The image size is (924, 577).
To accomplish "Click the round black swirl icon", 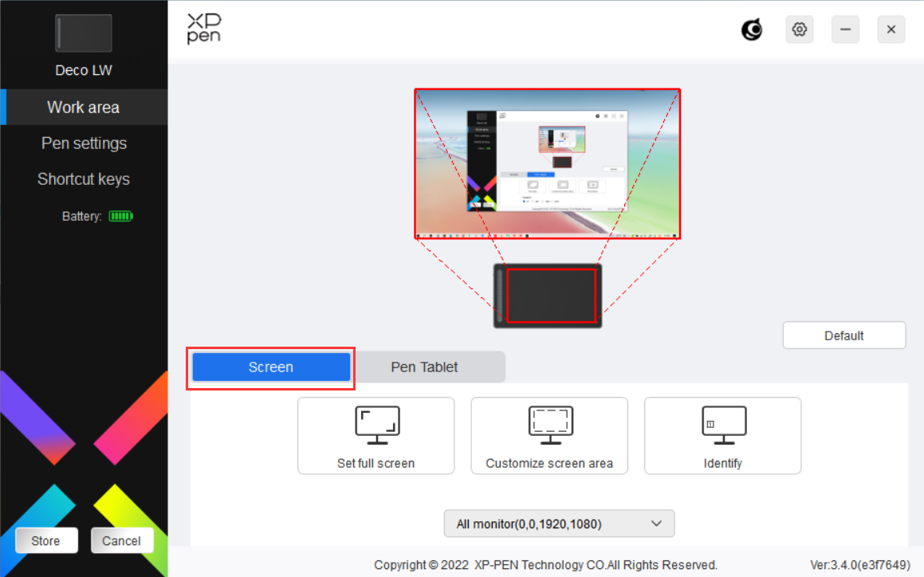I will point(751,29).
